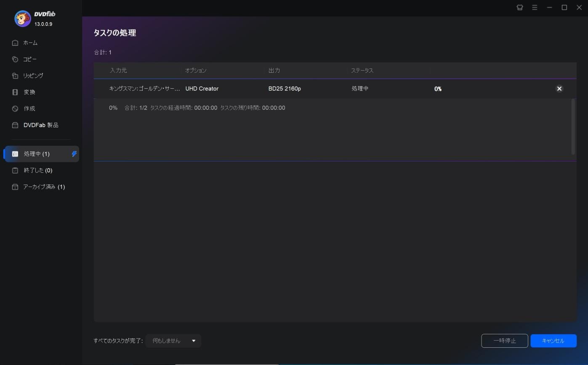Click the Convert (変換) film icon

(x=15, y=92)
